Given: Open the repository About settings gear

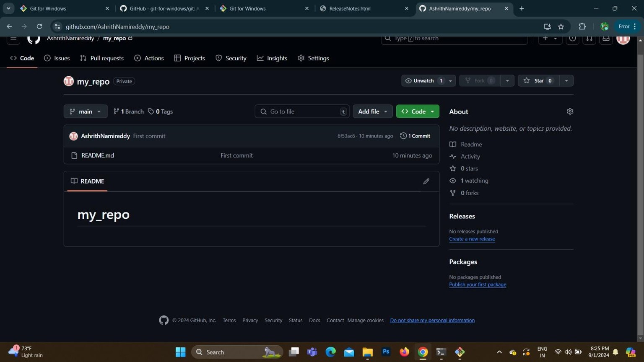Looking at the screenshot, I should click(570, 111).
